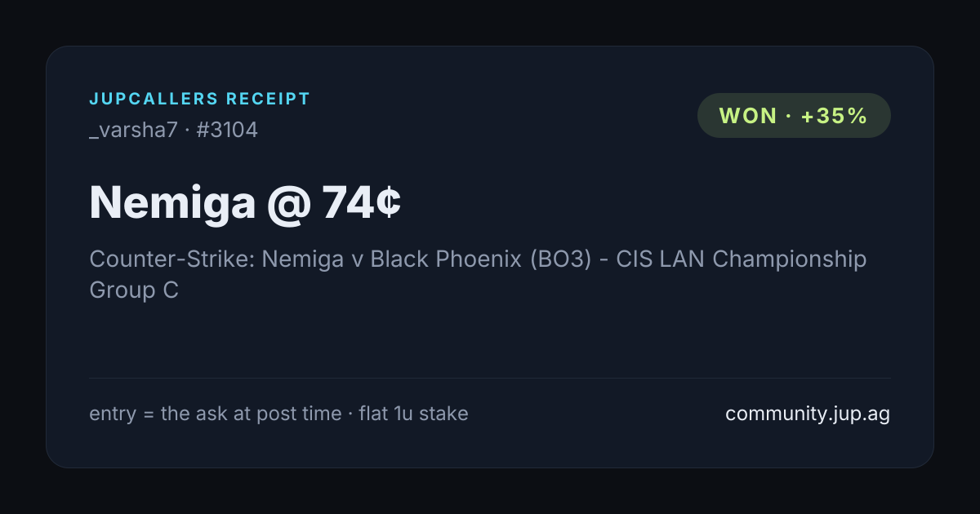980x514 pixels.
Task: Click the CIS LAN Championship text
Action: pos(742,259)
